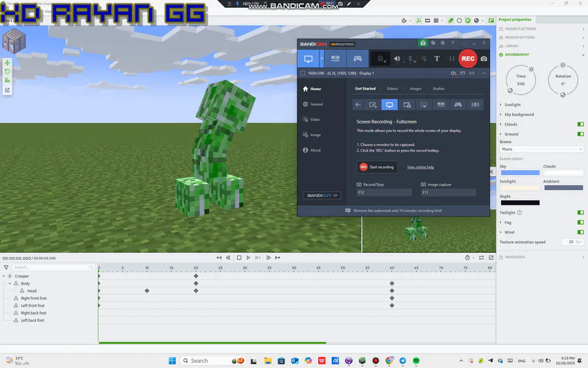
Task: Open Bandicam General settings
Action: coord(313,105)
